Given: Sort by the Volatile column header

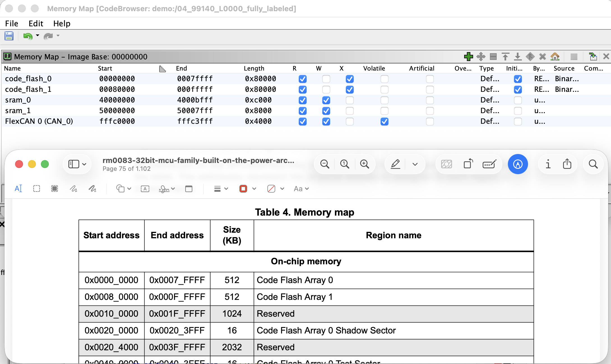Looking at the screenshot, I should (374, 68).
